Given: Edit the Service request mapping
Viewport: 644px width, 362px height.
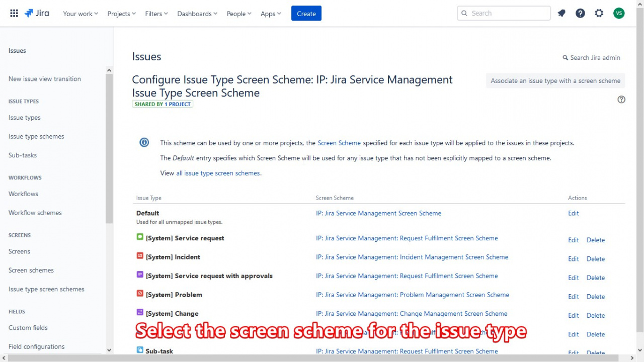Looking at the screenshot, I should click(x=574, y=240).
